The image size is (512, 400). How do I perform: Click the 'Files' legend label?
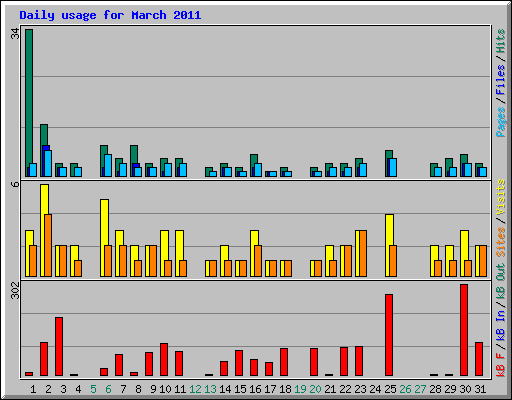point(500,80)
